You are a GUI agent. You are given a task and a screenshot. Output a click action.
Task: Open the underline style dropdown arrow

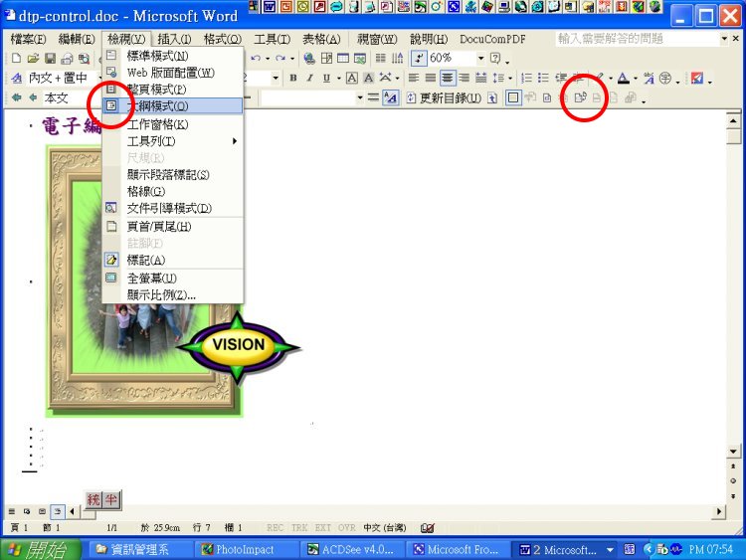pyautogui.click(x=338, y=78)
